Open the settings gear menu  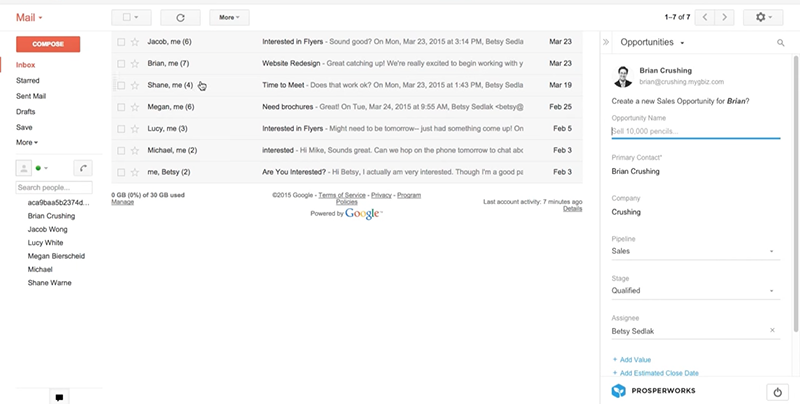767,17
